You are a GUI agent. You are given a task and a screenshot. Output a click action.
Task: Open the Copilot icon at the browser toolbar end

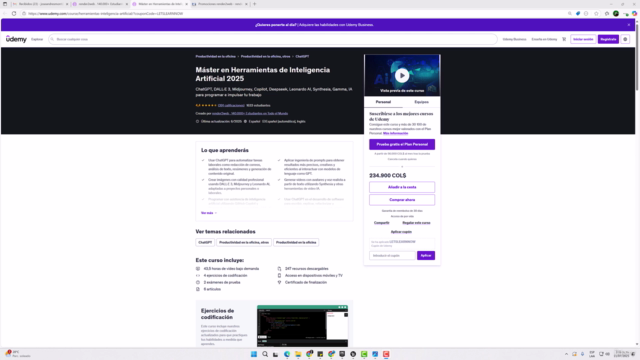click(x=634, y=13)
